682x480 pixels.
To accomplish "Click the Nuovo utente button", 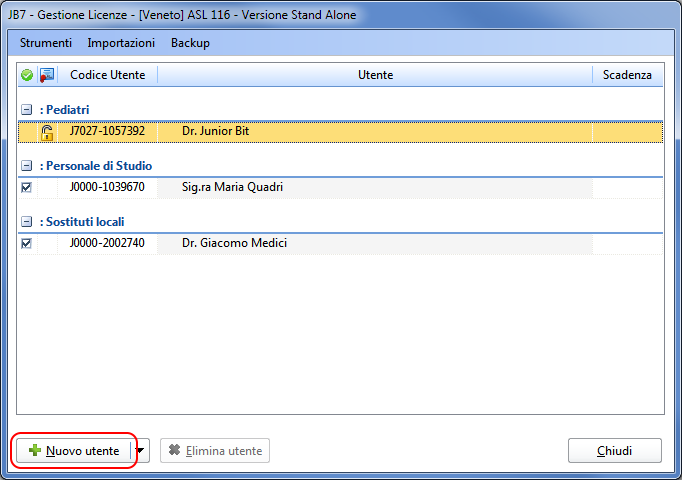I will tap(74, 451).
